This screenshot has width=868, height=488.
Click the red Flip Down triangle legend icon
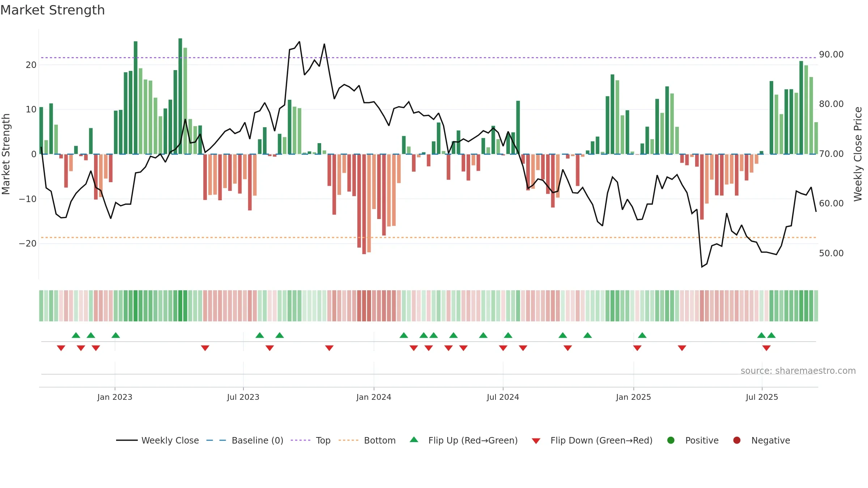point(536,441)
